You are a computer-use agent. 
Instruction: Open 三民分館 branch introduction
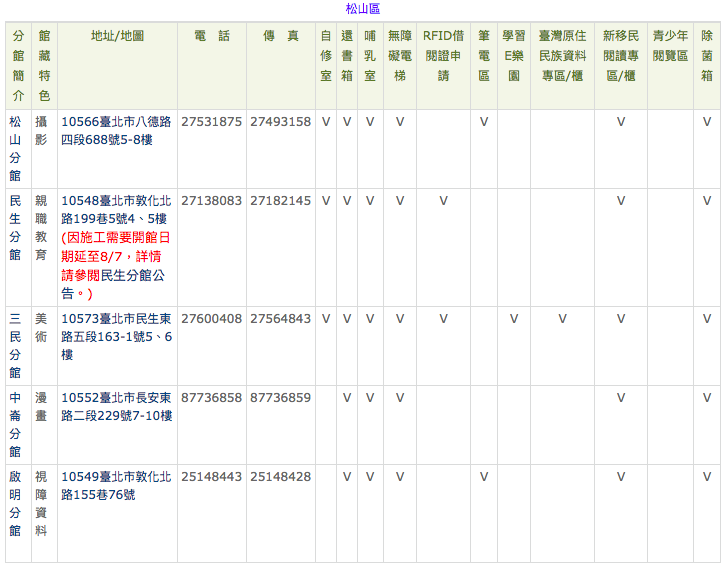click(x=15, y=346)
